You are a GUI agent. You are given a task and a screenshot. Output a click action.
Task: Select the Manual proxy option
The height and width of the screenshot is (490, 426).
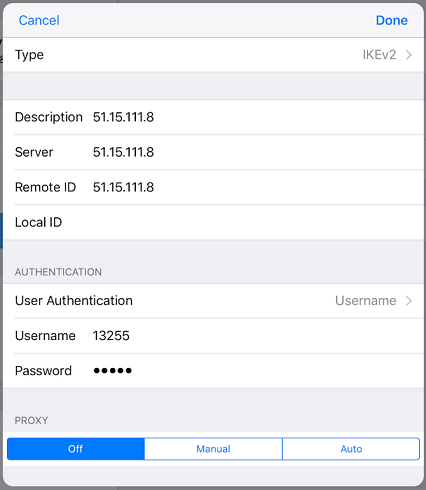[x=213, y=449]
